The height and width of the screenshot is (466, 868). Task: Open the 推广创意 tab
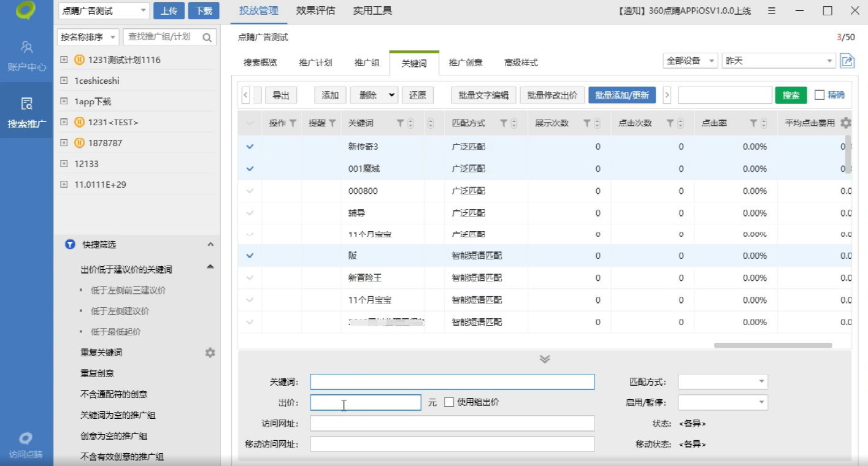tap(466, 63)
